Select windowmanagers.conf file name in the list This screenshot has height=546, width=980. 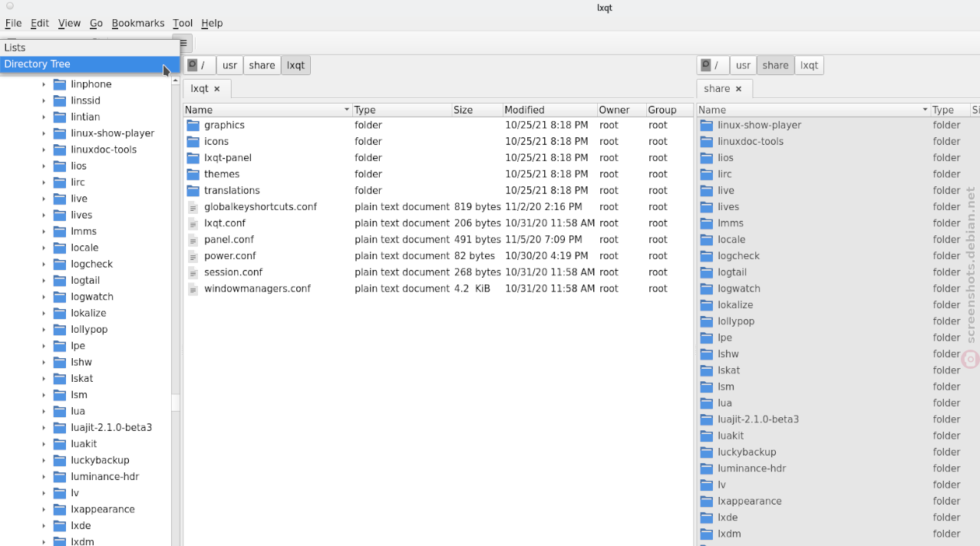[x=257, y=289]
